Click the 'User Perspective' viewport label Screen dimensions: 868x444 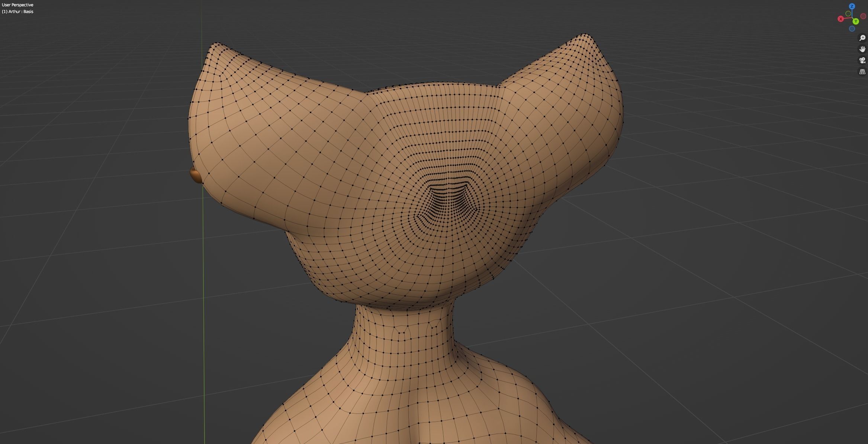click(x=17, y=5)
